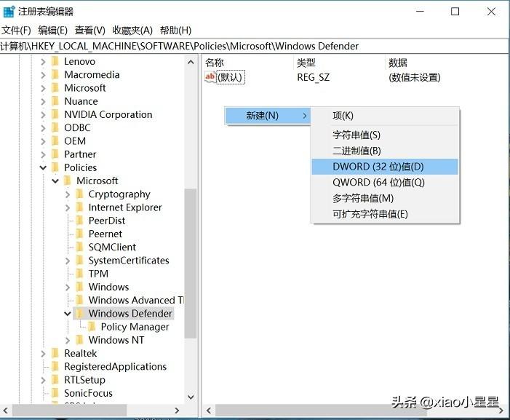Click the Lenovo folder icon
Screen dimensions: 510x420
click(55, 61)
